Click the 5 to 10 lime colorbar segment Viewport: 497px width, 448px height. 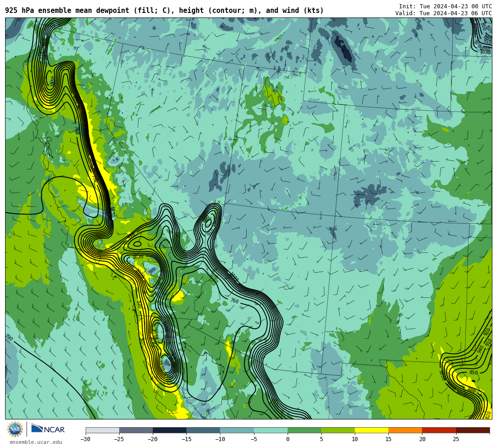pos(338,430)
